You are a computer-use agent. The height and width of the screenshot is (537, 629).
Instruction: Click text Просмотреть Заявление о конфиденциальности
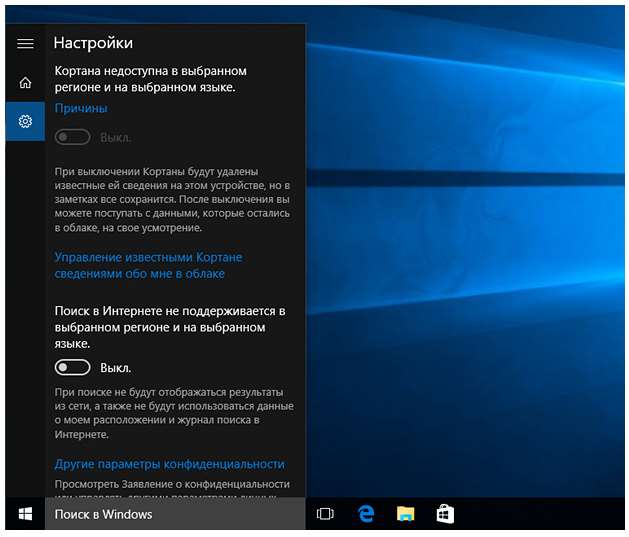point(172,484)
